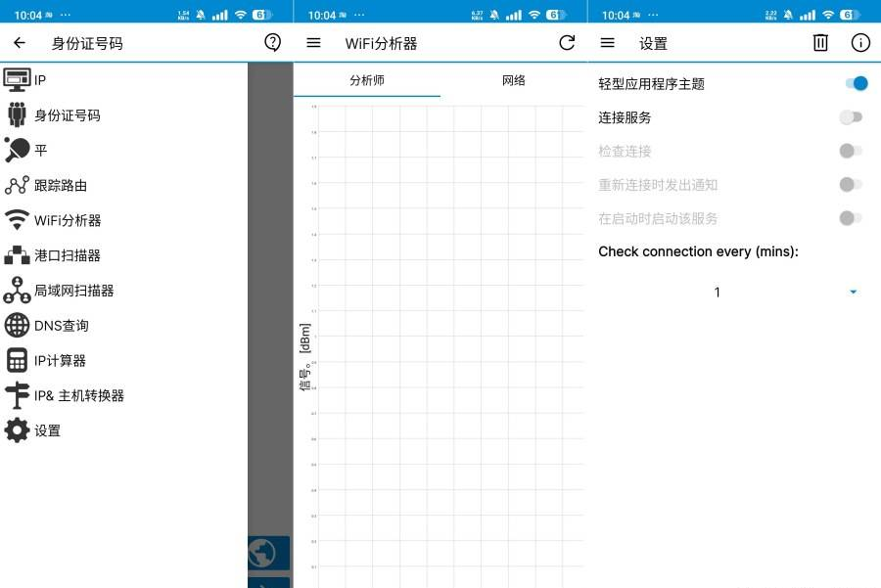
Task: Toggle 在启动时启动该服务 switch
Action: coord(851,218)
